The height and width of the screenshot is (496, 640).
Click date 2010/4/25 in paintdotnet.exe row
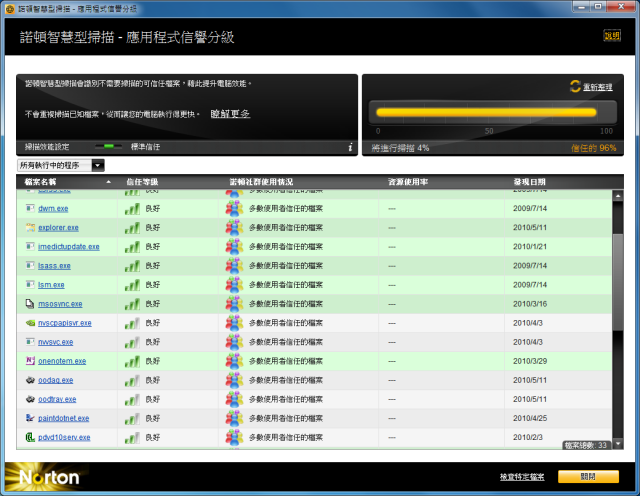pos(530,419)
